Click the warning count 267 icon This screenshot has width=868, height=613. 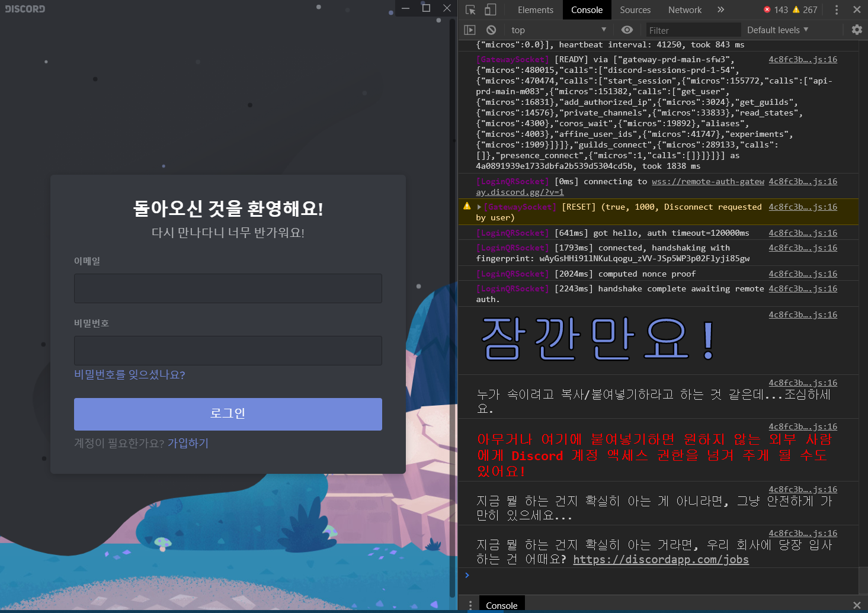(x=805, y=9)
